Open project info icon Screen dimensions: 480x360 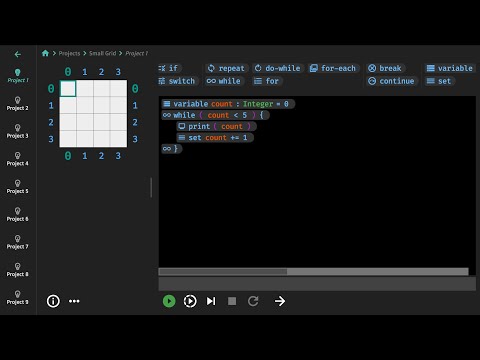pos(53,301)
